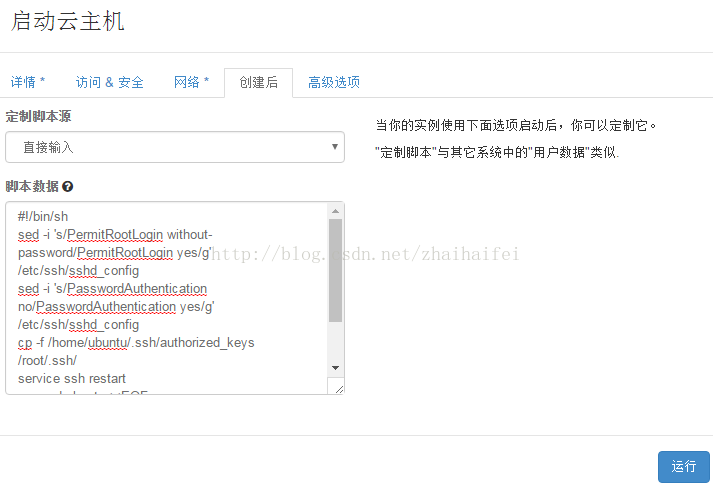Screen dimensions: 713x486
Task: Click the script box scrollbar down arrow
Action: (x=336, y=368)
